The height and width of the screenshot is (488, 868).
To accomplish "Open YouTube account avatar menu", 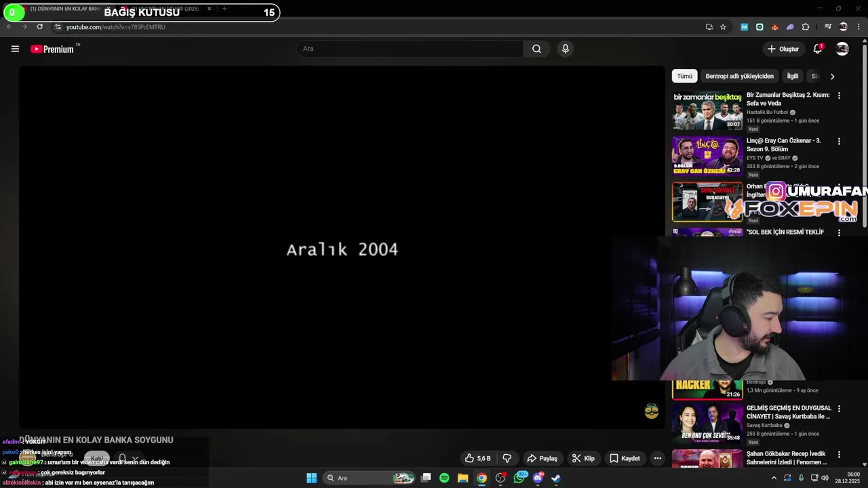I will point(842,49).
